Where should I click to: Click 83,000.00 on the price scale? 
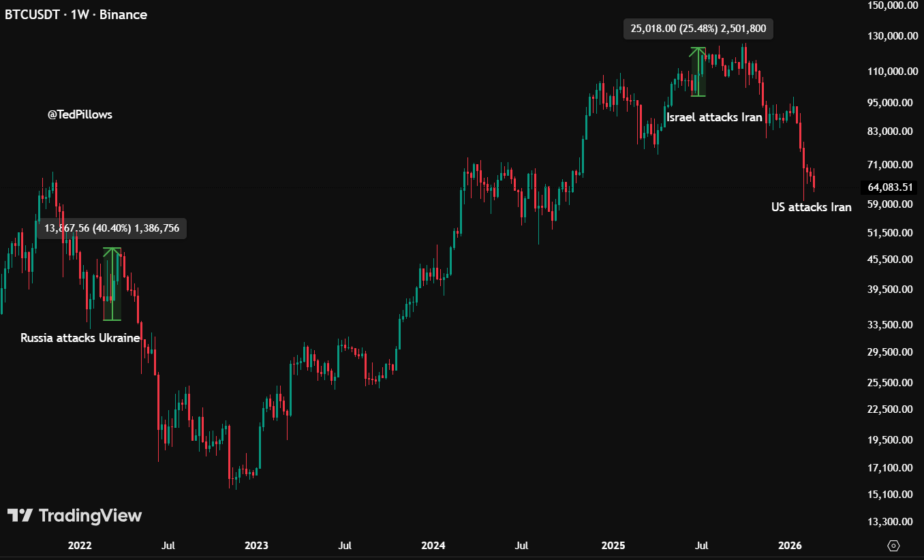(890, 131)
